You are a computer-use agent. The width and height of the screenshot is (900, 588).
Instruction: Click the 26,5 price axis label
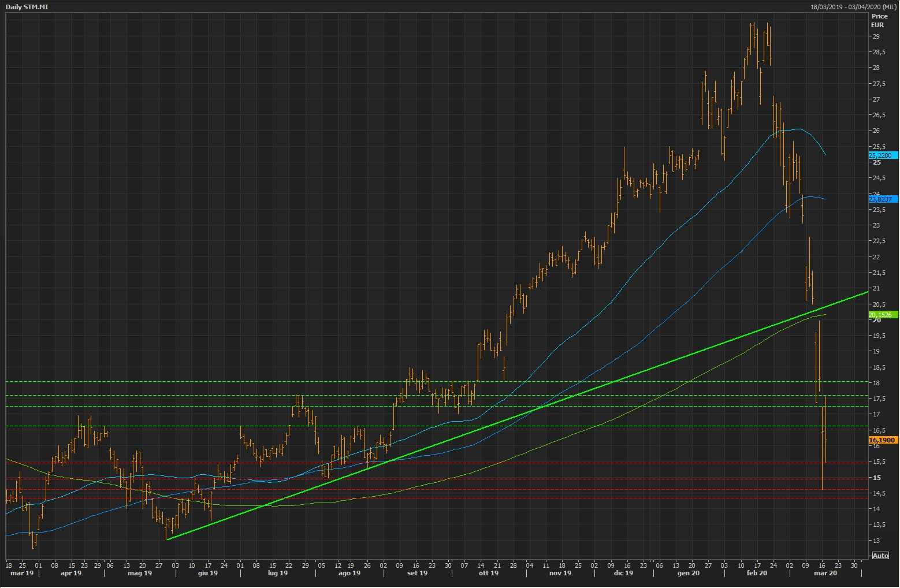(x=879, y=115)
